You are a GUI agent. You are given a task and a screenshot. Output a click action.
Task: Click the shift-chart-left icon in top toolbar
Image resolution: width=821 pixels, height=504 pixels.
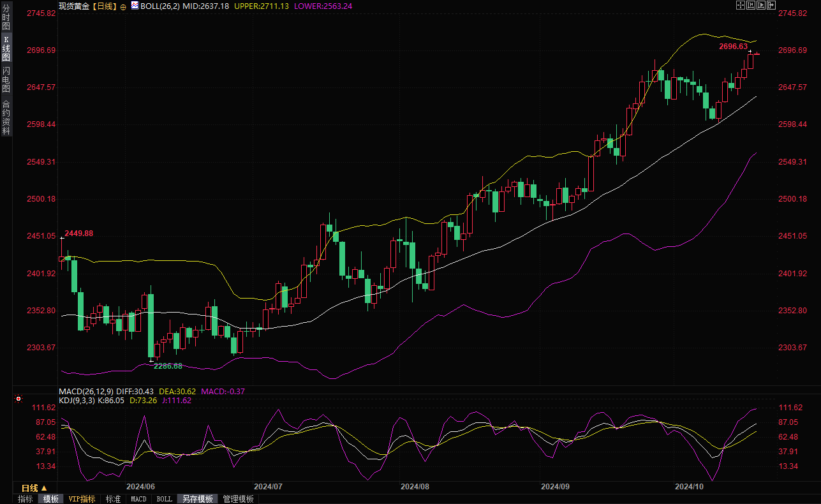(x=751, y=5)
